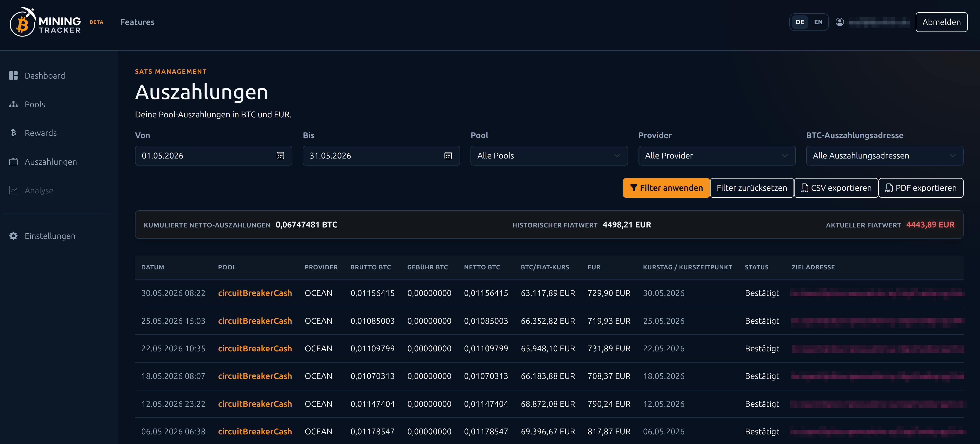The height and width of the screenshot is (444, 980).
Task: Click the Bis date input 31.05.2026
Action: (381, 155)
